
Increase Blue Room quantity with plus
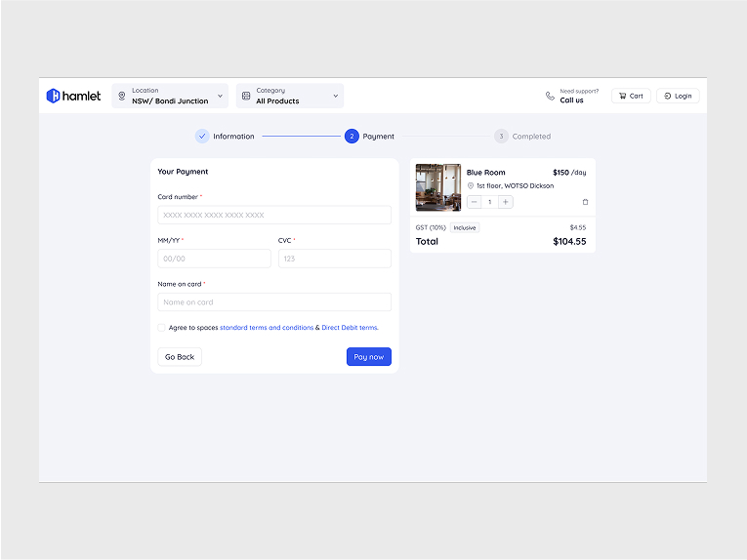pyautogui.click(x=506, y=202)
